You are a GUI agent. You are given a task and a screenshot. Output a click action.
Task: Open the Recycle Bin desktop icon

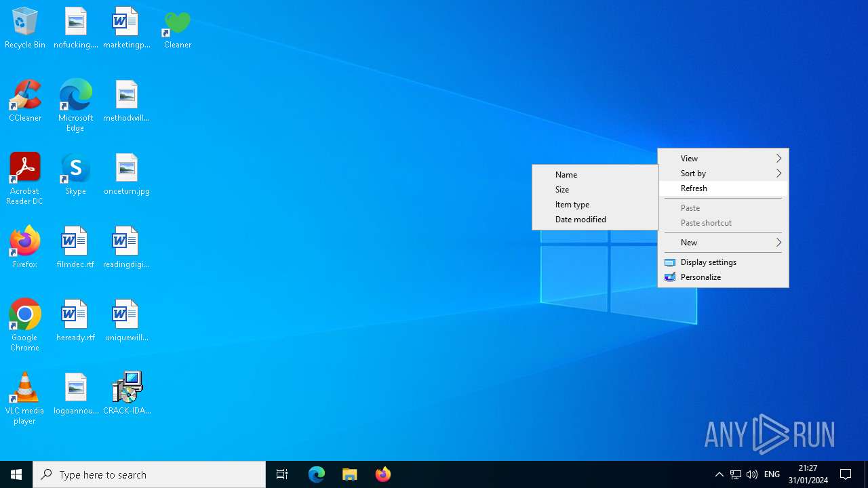25,28
